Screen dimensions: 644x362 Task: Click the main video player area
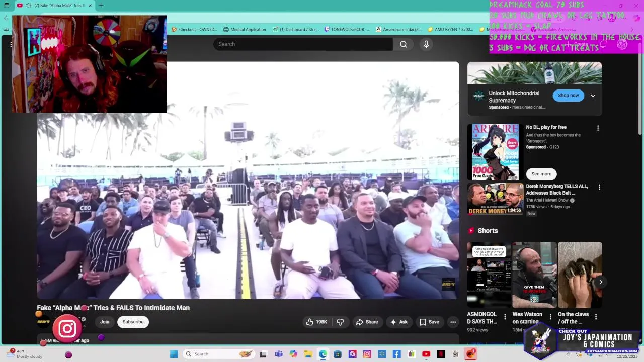pyautogui.click(x=248, y=180)
